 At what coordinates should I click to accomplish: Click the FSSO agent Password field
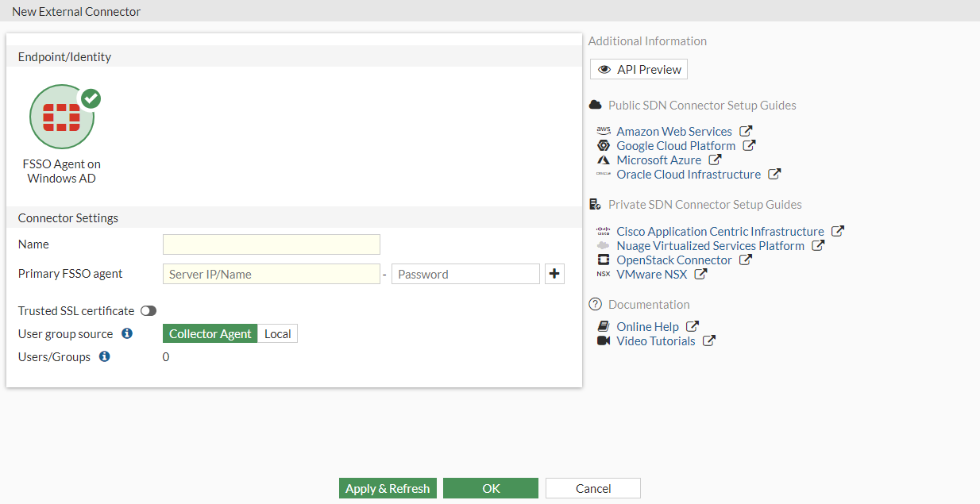point(465,274)
